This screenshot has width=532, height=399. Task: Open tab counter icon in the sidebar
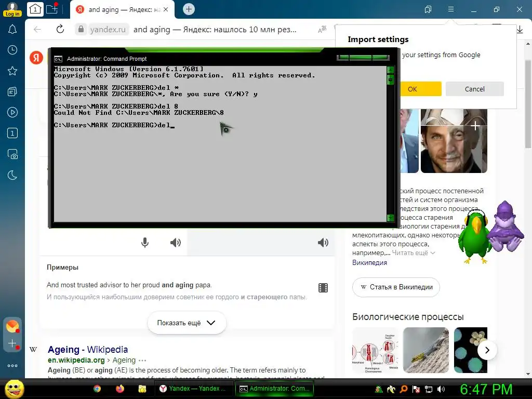click(x=12, y=133)
